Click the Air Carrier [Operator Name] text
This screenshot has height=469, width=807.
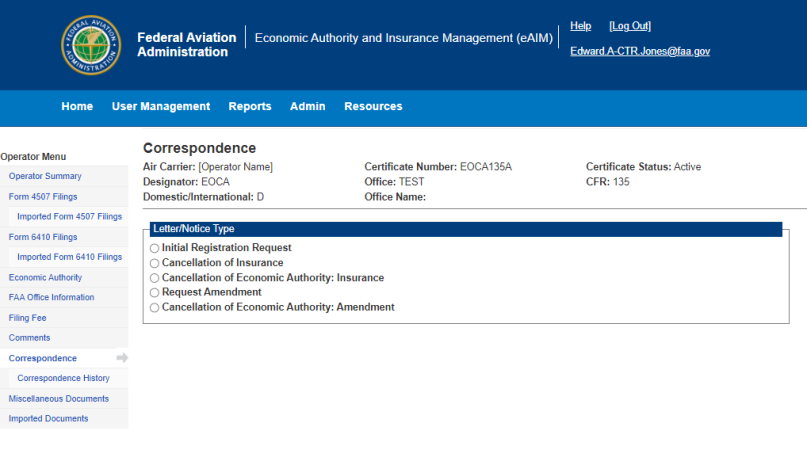click(208, 167)
